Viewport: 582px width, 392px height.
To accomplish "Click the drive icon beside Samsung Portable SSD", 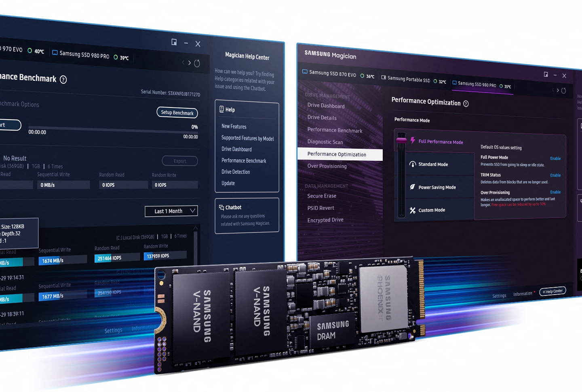I will click(x=384, y=77).
